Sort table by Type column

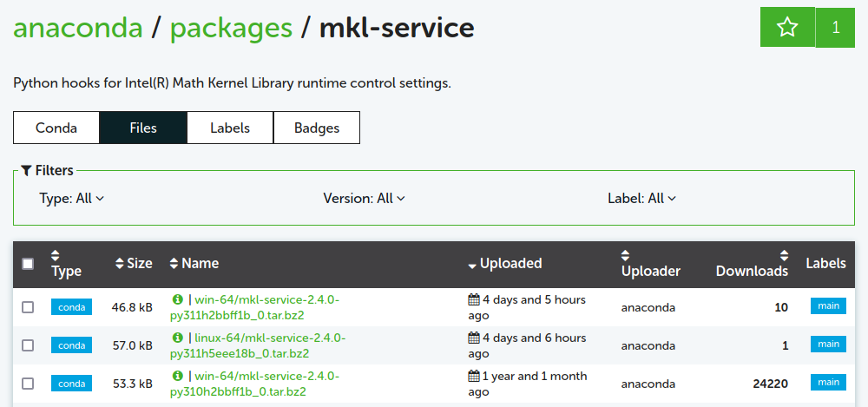tap(66, 264)
